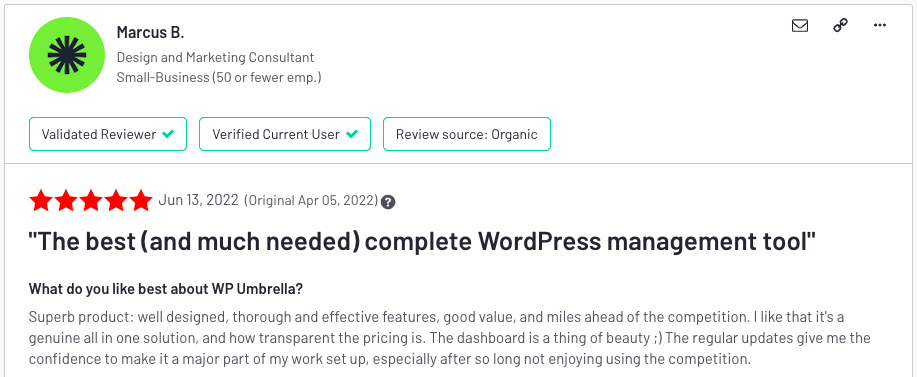The image size is (917, 377).
Task: Copy review link via chain icon
Action: 840,26
